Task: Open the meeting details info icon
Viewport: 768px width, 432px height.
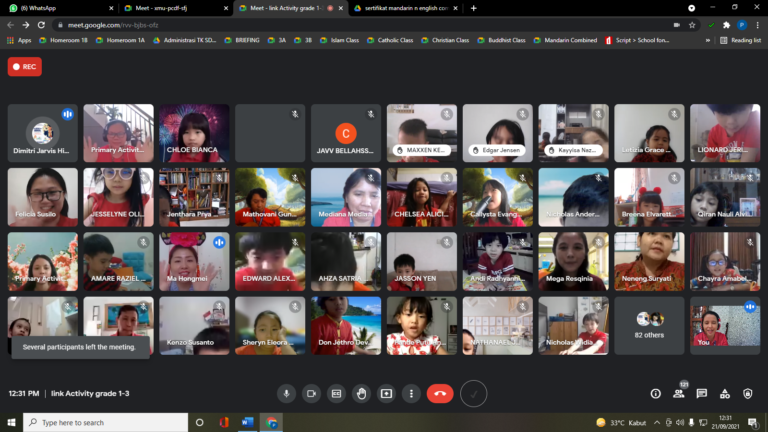Action: (x=656, y=394)
